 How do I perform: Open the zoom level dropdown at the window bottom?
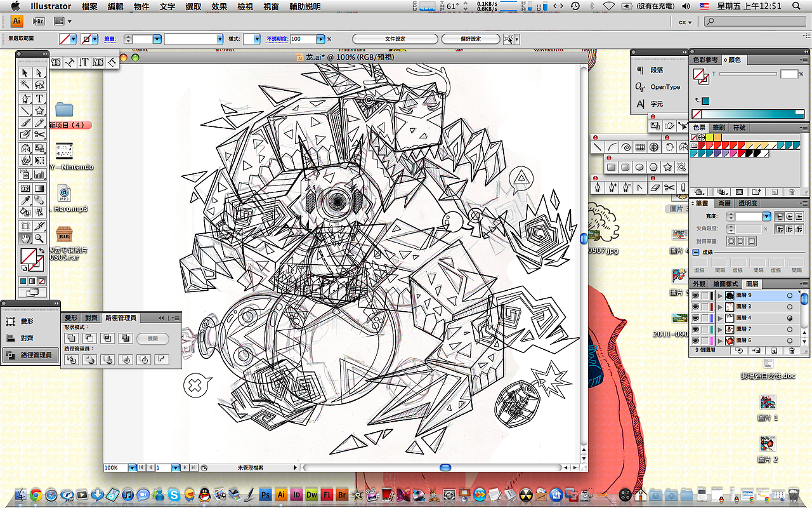pos(133,468)
